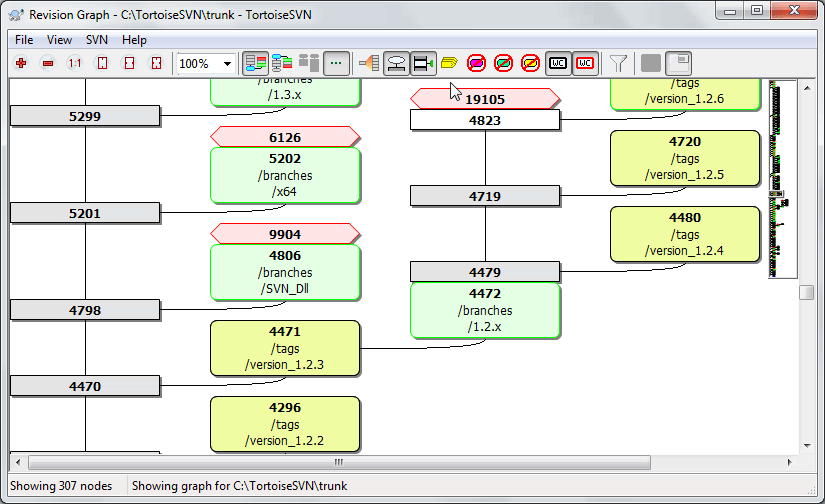Click the fit graph to height icon

click(x=101, y=63)
